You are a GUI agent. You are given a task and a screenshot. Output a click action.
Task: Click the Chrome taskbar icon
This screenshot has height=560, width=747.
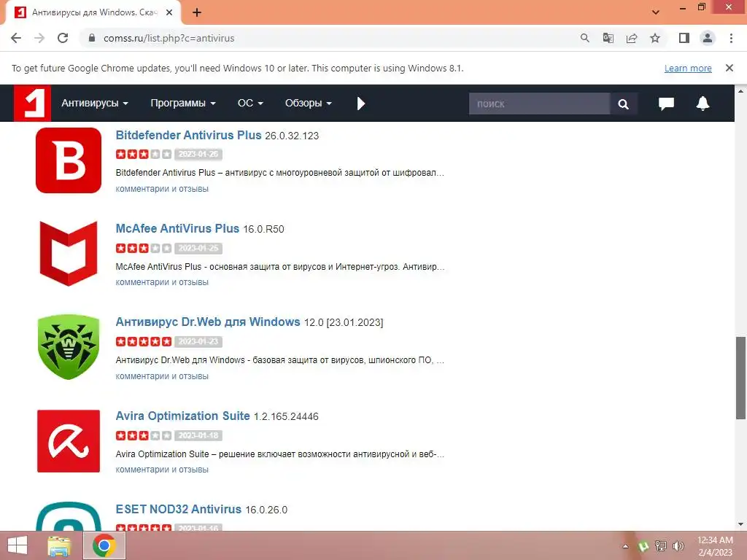[x=104, y=545]
